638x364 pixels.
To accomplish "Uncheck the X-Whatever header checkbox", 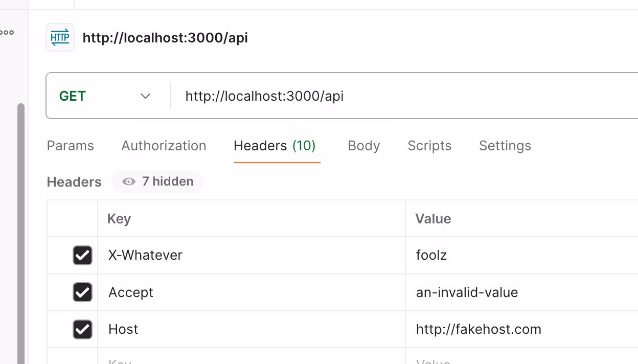I will click(82, 255).
